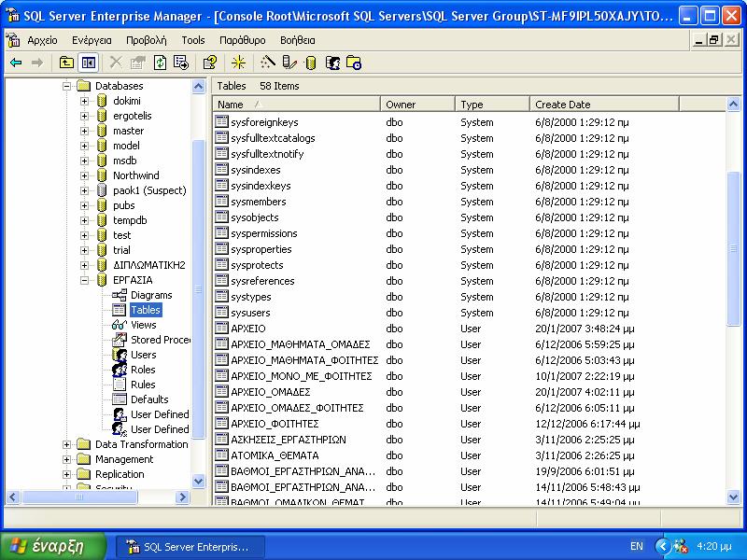Select the master database in tree
This screenshot has height=560, width=747.
(x=128, y=131)
